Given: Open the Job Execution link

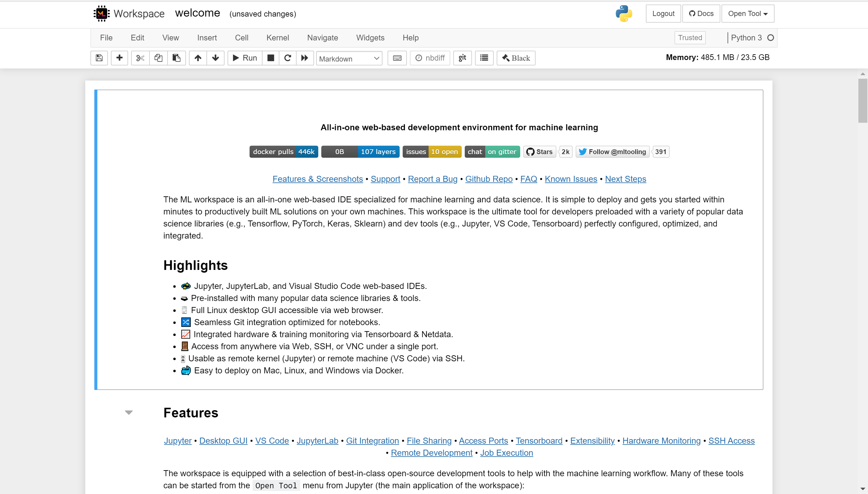Looking at the screenshot, I should (507, 453).
